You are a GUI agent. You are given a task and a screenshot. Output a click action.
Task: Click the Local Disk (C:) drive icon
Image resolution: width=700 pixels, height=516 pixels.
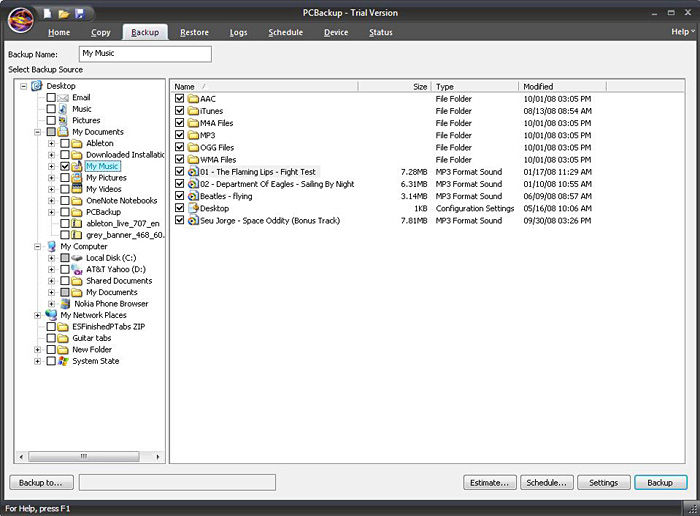[77, 258]
